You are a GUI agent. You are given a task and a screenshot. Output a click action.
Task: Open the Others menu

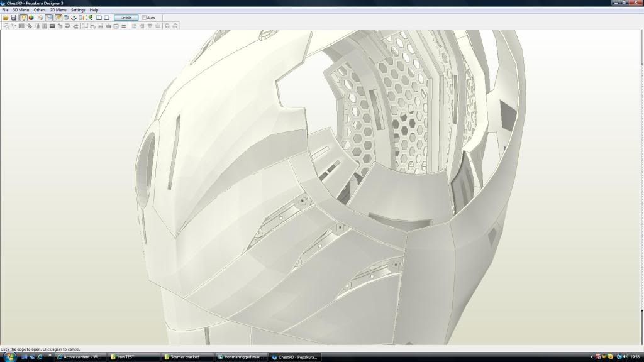40,10
